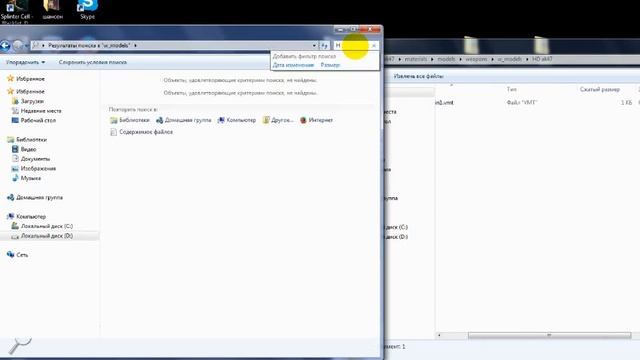This screenshot has width=640, height=360.
Task: Select Рабочий стол in the sidebar
Action: pyautogui.click(x=38, y=120)
